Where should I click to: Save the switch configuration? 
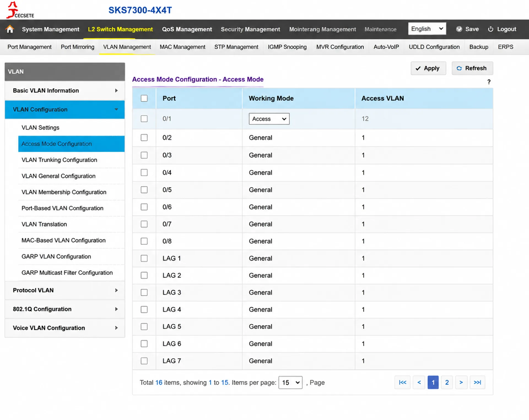468,29
